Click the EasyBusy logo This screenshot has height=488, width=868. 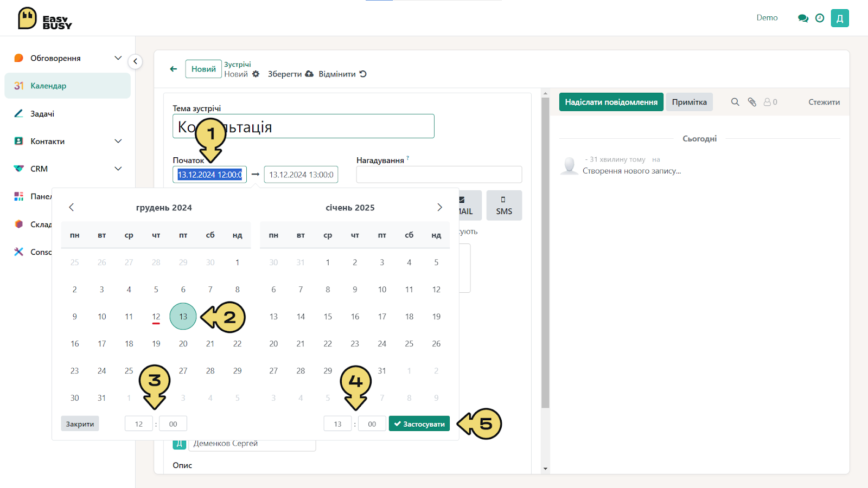point(44,18)
